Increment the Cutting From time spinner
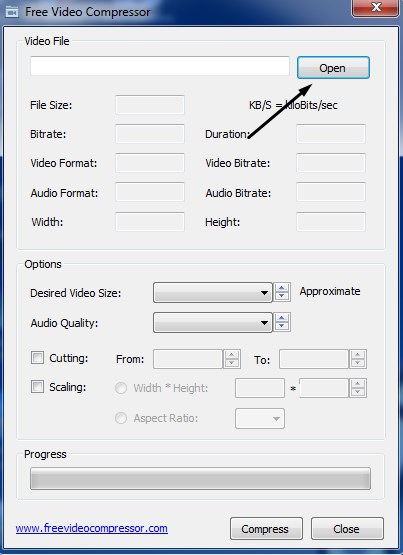The width and height of the screenshot is (403, 555). (232, 355)
